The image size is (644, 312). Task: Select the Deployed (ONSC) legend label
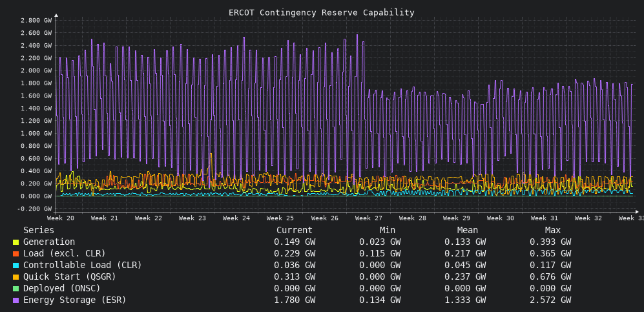(61, 288)
